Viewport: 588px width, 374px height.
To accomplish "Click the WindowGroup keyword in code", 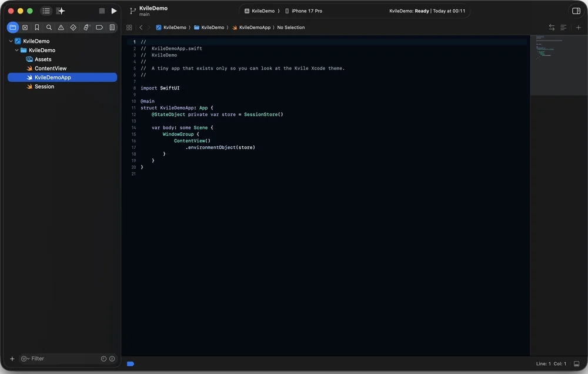I will pos(178,134).
